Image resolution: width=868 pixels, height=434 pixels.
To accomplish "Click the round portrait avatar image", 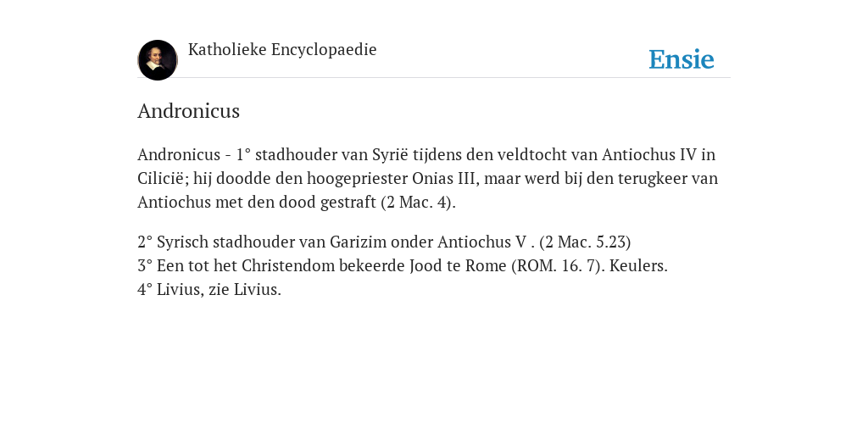I will (158, 60).
